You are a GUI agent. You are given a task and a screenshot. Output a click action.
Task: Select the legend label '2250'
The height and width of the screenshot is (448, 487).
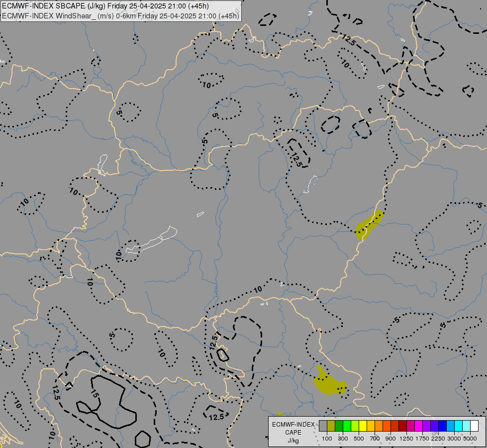(x=438, y=439)
